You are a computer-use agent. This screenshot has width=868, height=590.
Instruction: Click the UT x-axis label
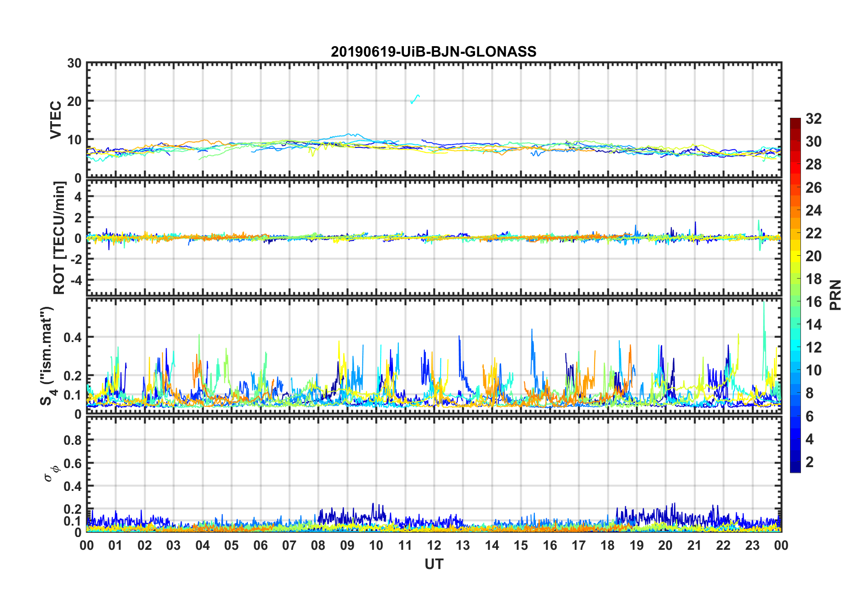(434, 564)
